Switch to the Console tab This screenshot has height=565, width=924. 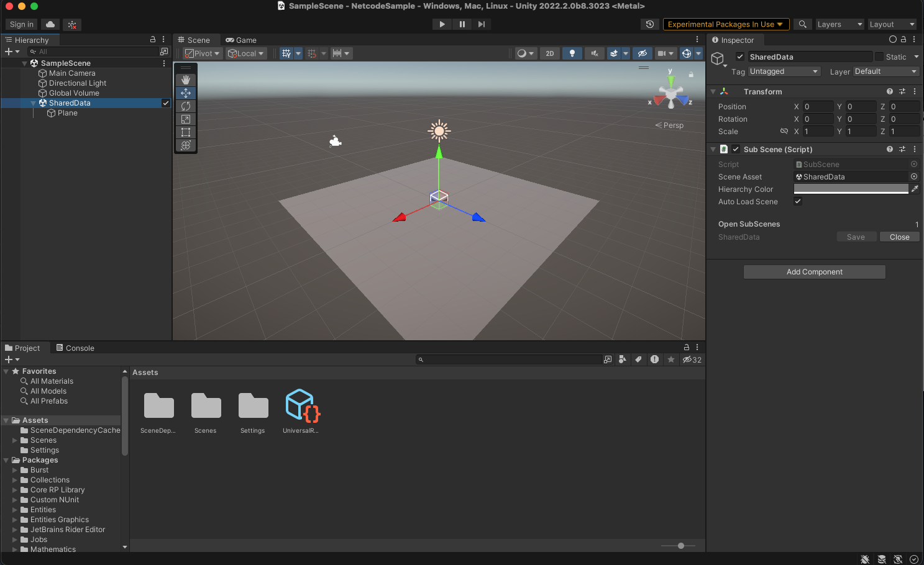pyautogui.click(x=75, y=348)
